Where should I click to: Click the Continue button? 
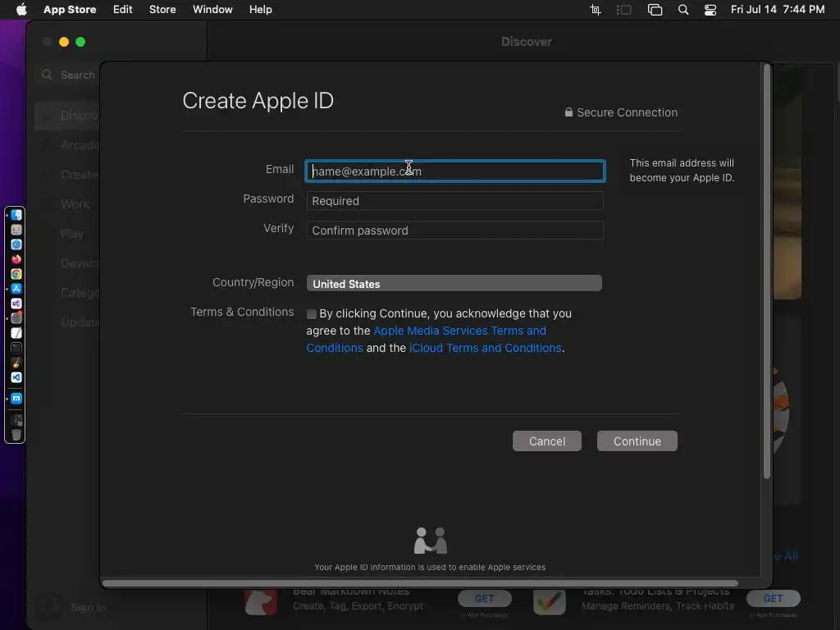coord(637,441)
